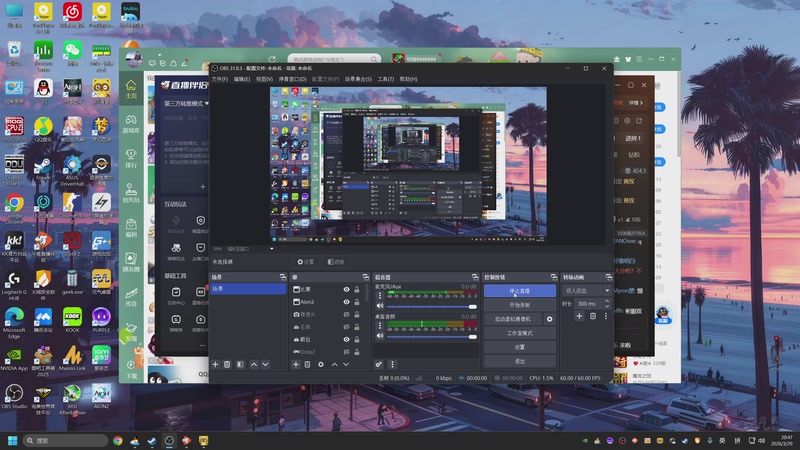800x450 pixels.
Task: Move scene up in Scenes panel
Action: pos(254,364)
